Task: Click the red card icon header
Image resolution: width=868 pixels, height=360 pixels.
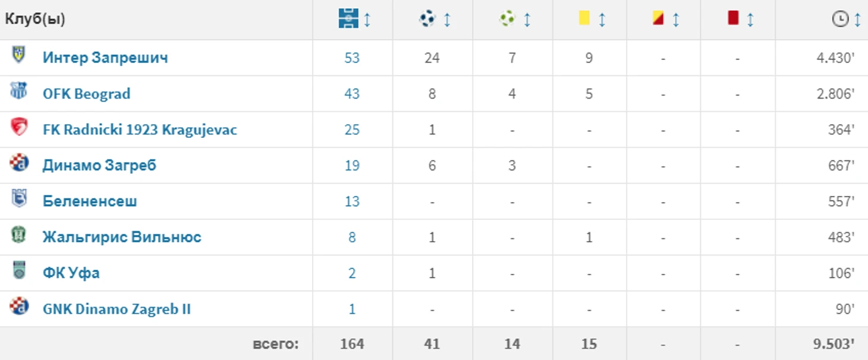Action: pyautogui.click(x=733, y=18)
